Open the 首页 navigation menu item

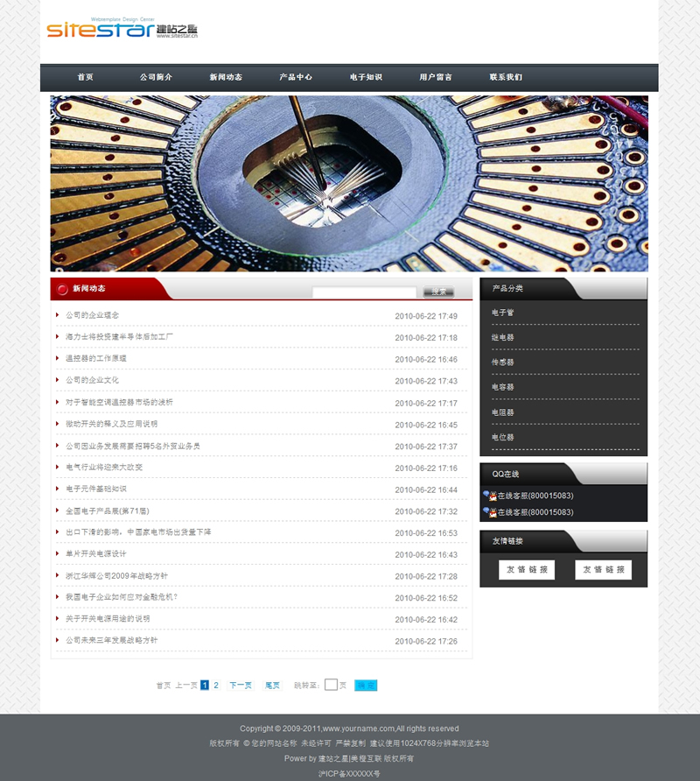85,77
